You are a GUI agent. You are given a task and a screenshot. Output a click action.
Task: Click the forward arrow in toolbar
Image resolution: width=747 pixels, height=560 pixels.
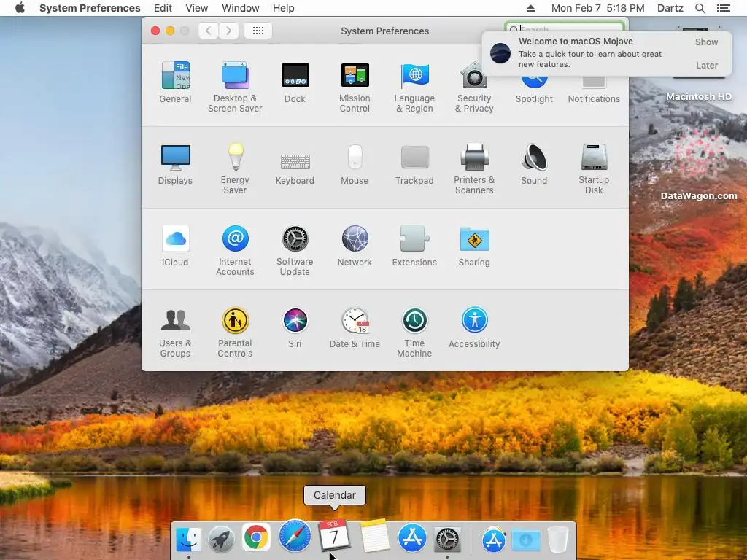point(228,31)
